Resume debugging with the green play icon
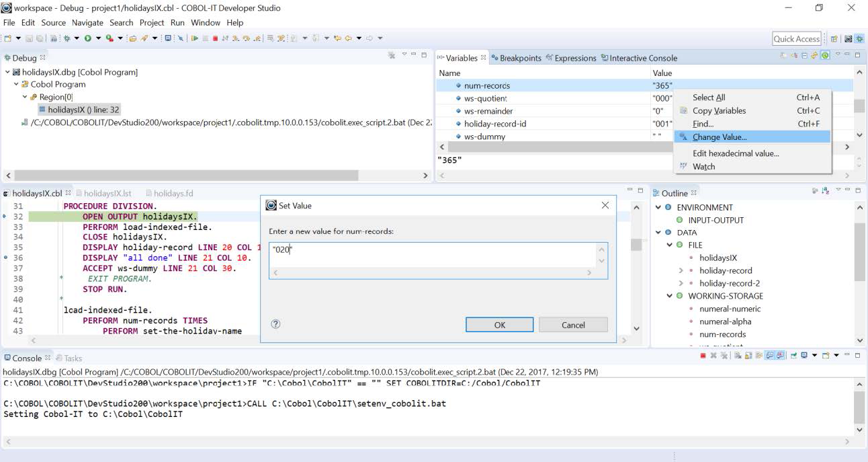Screen dimensions: 868x462 (x=196, y=39)
